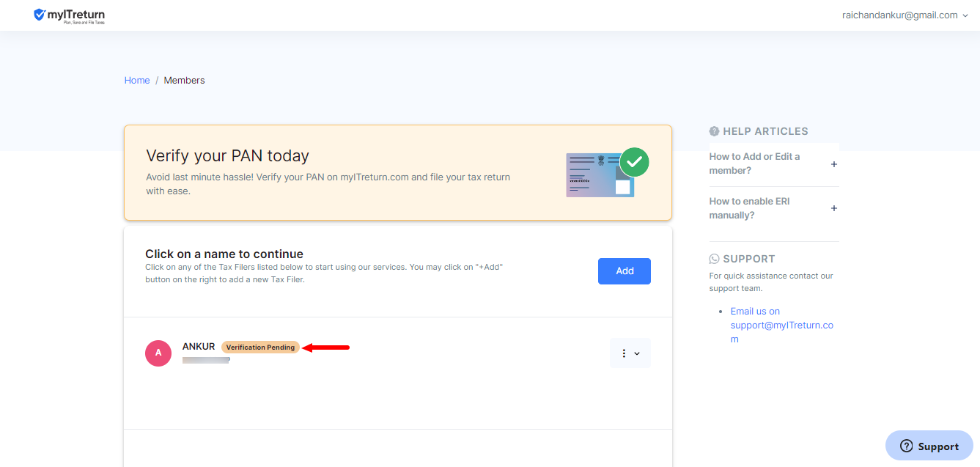Click the Help Articles question mark icon
The height and width of the screenshot is (467, 980).
pyautogui.click(x=714, y=130)
